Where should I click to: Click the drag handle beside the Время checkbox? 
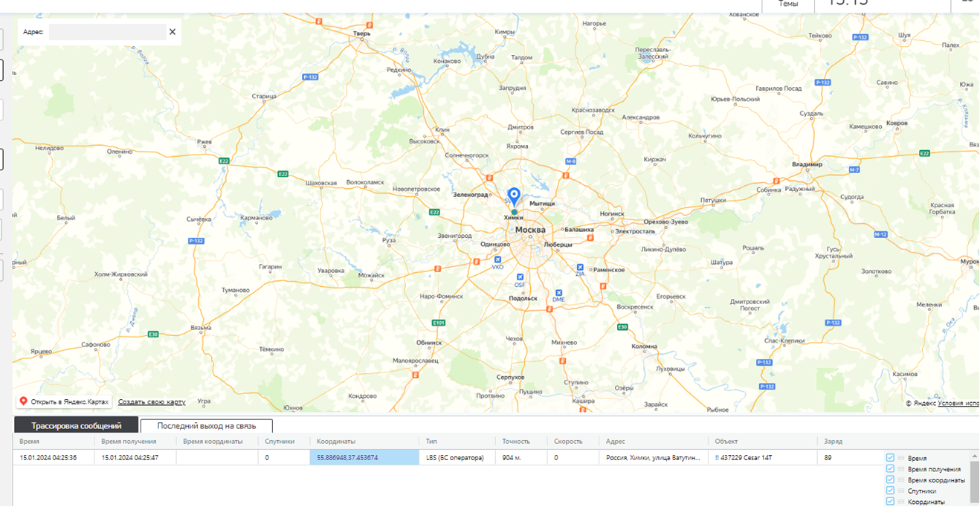click(x=901, y=459)
